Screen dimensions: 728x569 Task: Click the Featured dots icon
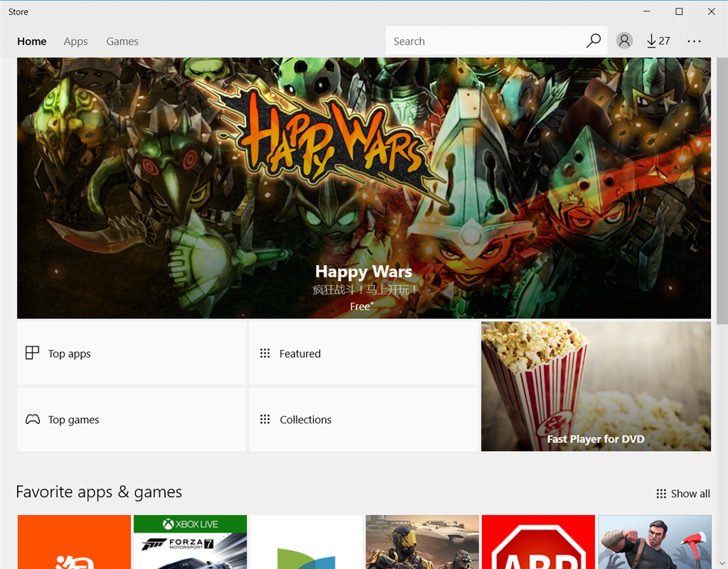click(x=264, y=353)
